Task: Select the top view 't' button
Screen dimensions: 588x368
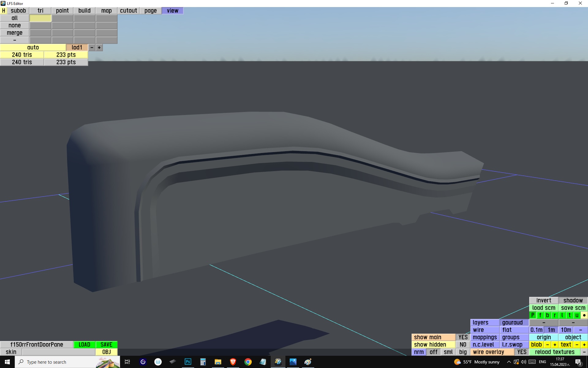Action: 569,315
